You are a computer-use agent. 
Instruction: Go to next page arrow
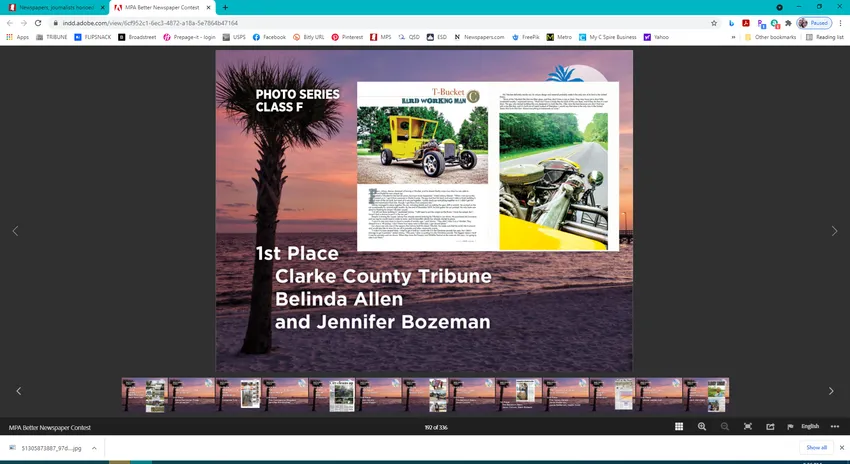pyautogui.click(x=835, y=231)
